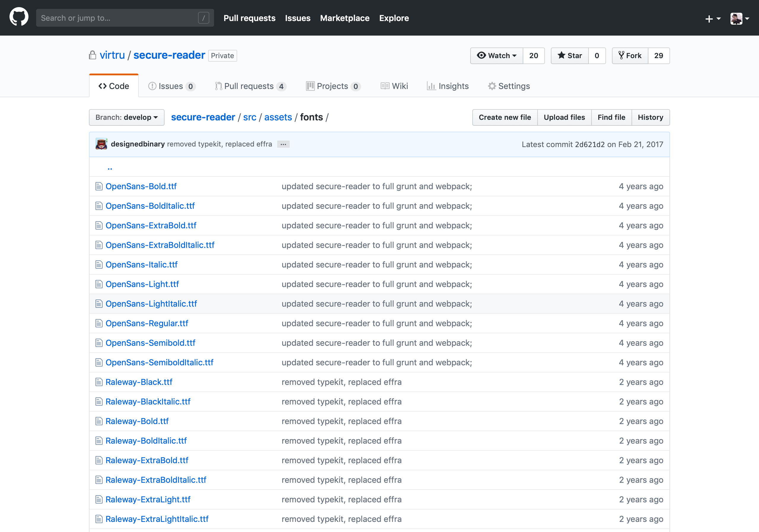Screen dimensions: 759x532
Task: Open latest commit message removed typekit, replaced effra
Action: point(219,144)
